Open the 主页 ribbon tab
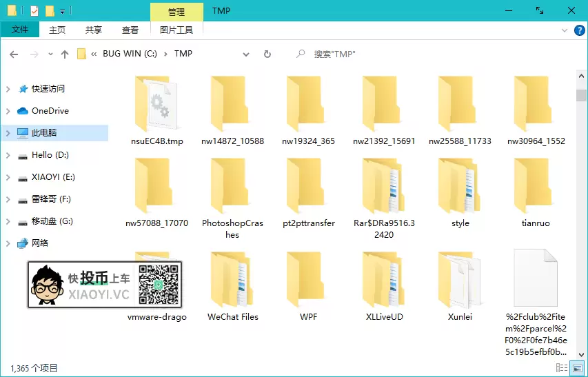This screenshot has width=588, height=377. (x=57, y=30)
